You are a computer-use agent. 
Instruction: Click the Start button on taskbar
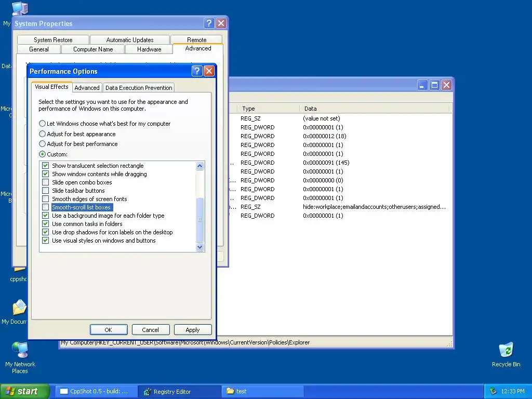point(24,391)
